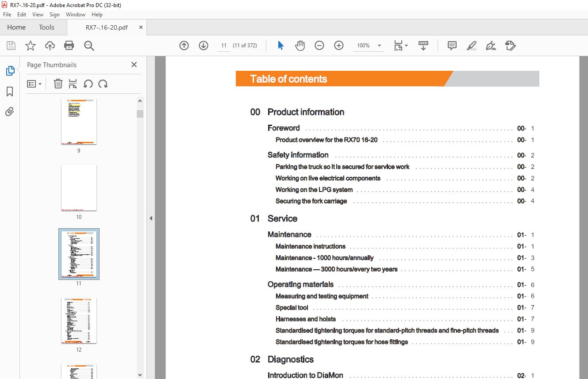
Task: Click the upload to cloud icon
Action: tap(50, 46)
